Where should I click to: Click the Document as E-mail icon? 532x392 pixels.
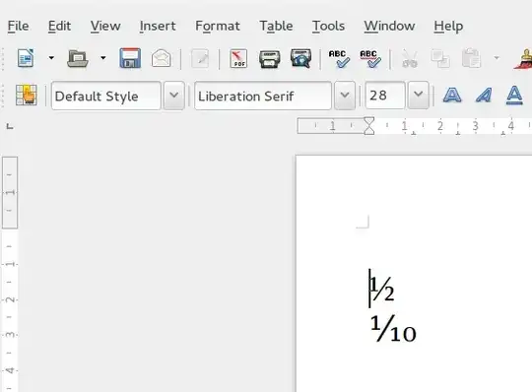pos(162,58)
